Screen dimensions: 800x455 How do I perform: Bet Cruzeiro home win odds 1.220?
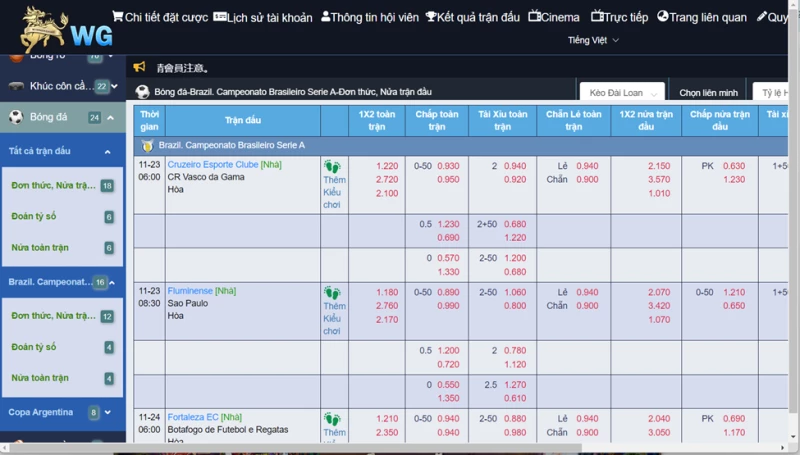click(387, 166)
